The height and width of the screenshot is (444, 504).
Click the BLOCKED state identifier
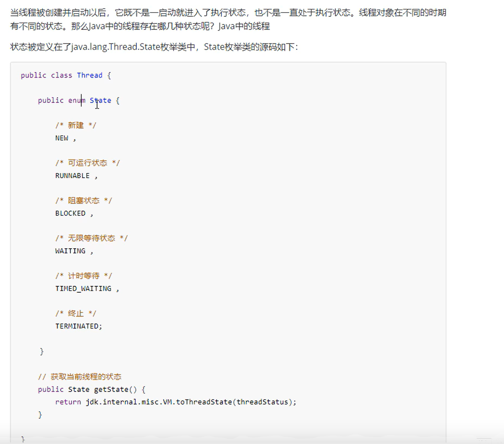pyautogui.click(x=69, y=213)
